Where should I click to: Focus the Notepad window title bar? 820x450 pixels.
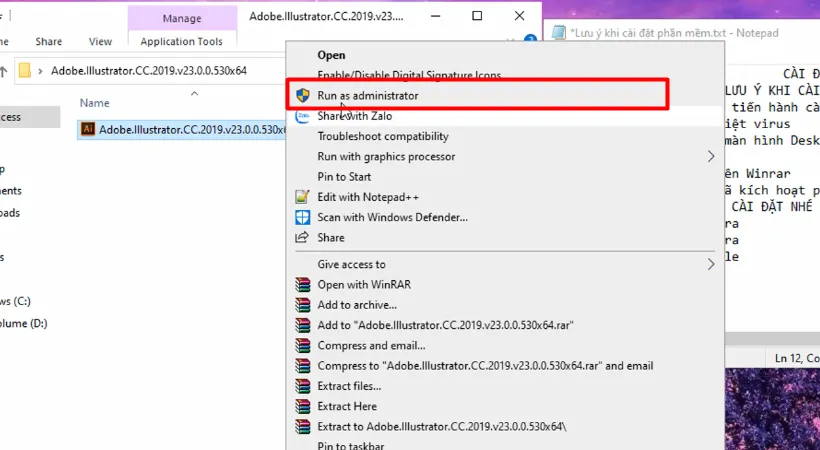click(x=682, y=33)
